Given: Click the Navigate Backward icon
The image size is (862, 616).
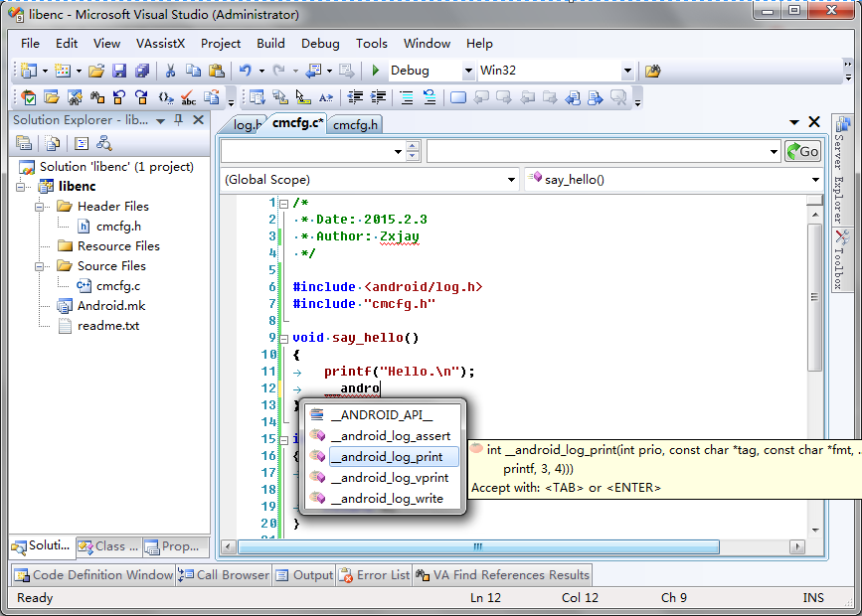Looking at the screenshot, I should (313, 71).
